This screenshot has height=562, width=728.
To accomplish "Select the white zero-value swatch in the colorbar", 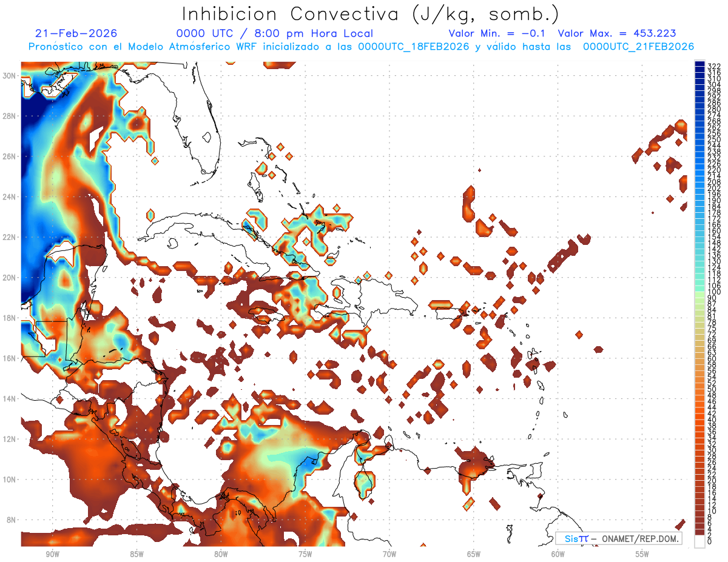I will tap(700, 541).
